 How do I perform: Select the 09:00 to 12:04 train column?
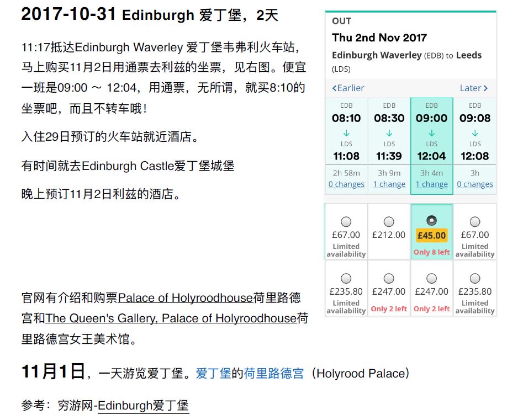tap(432, 132)
